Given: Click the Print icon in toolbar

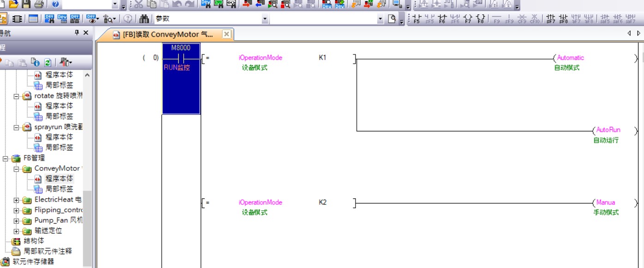Looking at the screenshot, I should click(39, 4).
